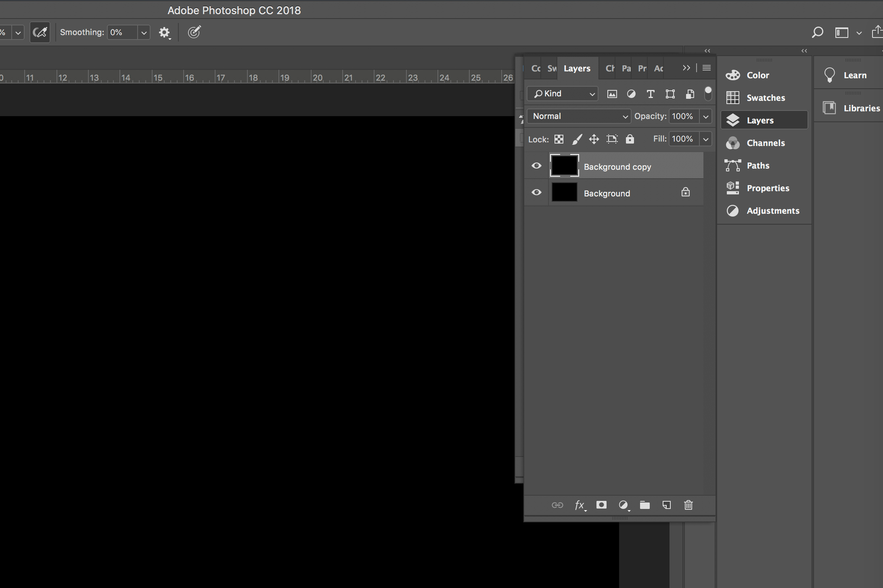The width and height of the screenshot is (883, 588).
Task: Create a new layer group folder
Action: coord(644,505)
